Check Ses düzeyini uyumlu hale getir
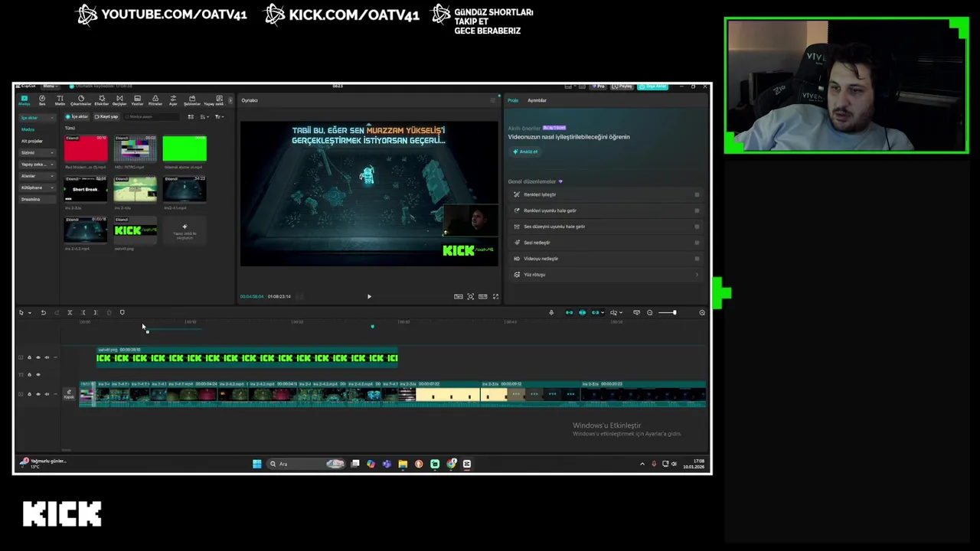The height and width of the screenshot is (551, 980). pos(697,227)
